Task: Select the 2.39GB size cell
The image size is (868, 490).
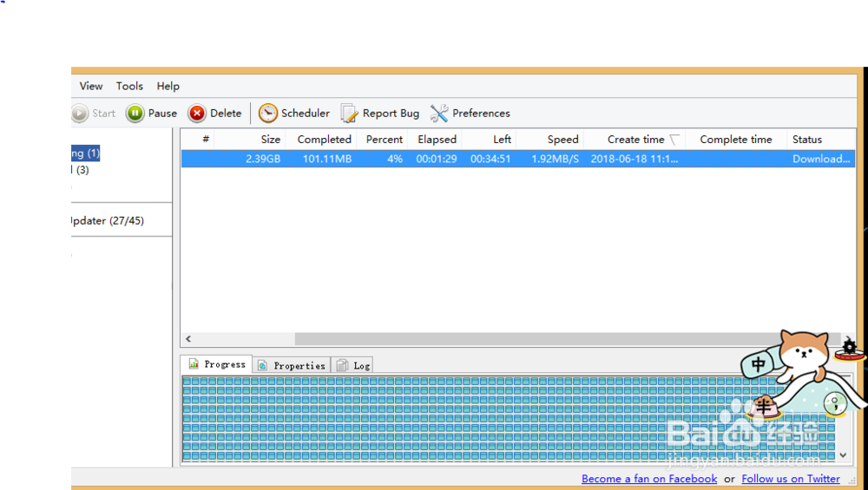Action: pos(263,160)
